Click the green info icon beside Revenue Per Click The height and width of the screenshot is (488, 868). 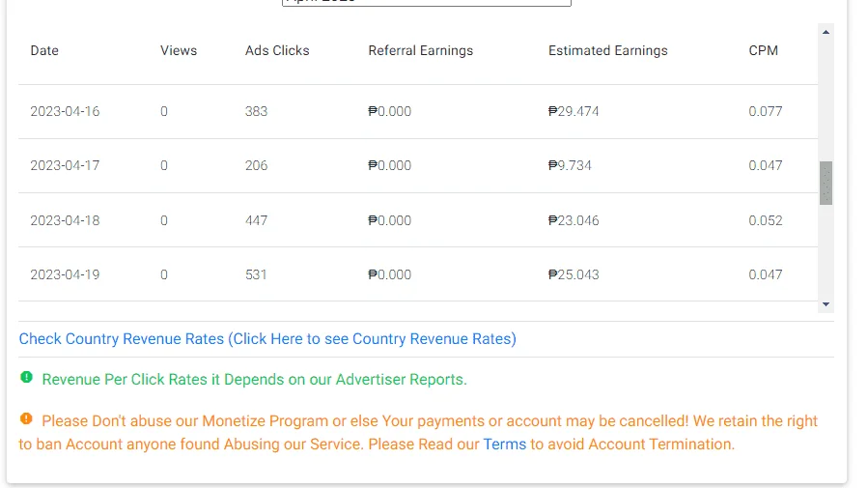click(27, 377)
